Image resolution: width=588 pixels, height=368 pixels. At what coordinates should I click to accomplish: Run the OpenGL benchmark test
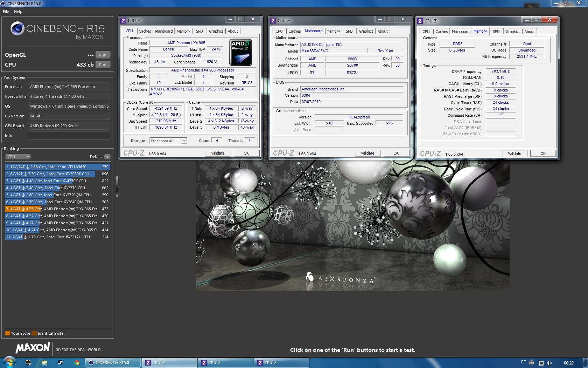(x=103, y=55)
